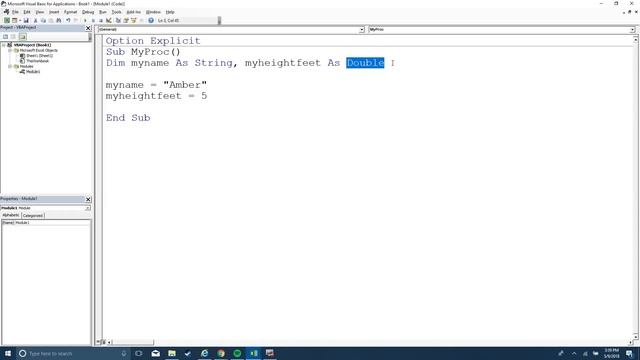Viewport: 640px width, 360px height.
Task: Collapse the Modules folder node
Action: [10, 66]
